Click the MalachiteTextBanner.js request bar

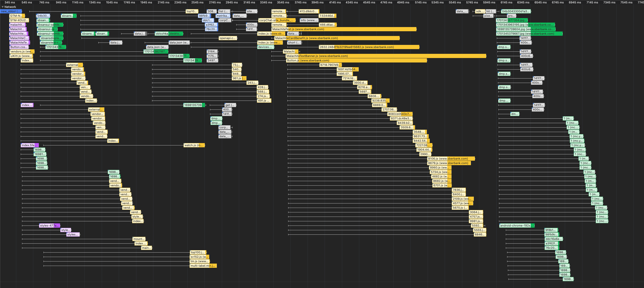click(x=385, y=56)
